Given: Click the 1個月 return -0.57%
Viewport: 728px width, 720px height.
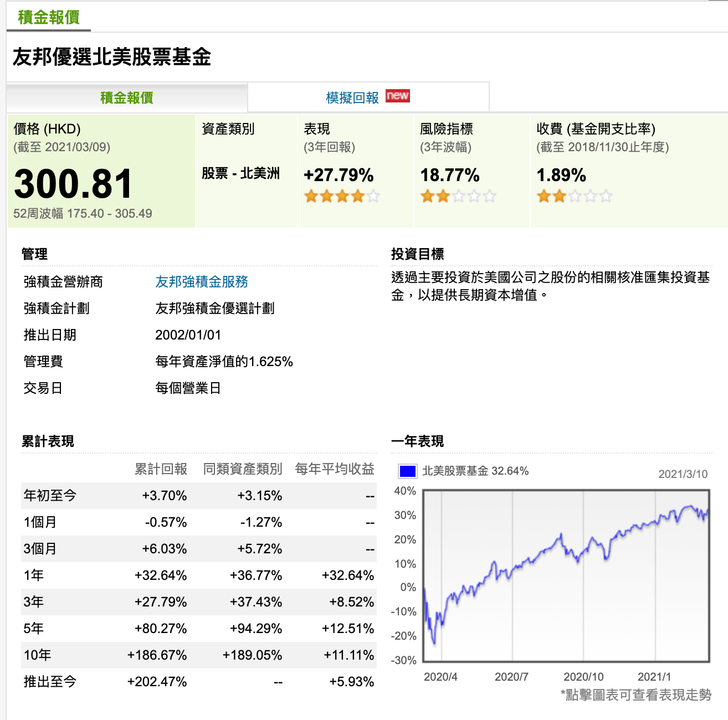Looking at the screenshot, I should [166, 522].
